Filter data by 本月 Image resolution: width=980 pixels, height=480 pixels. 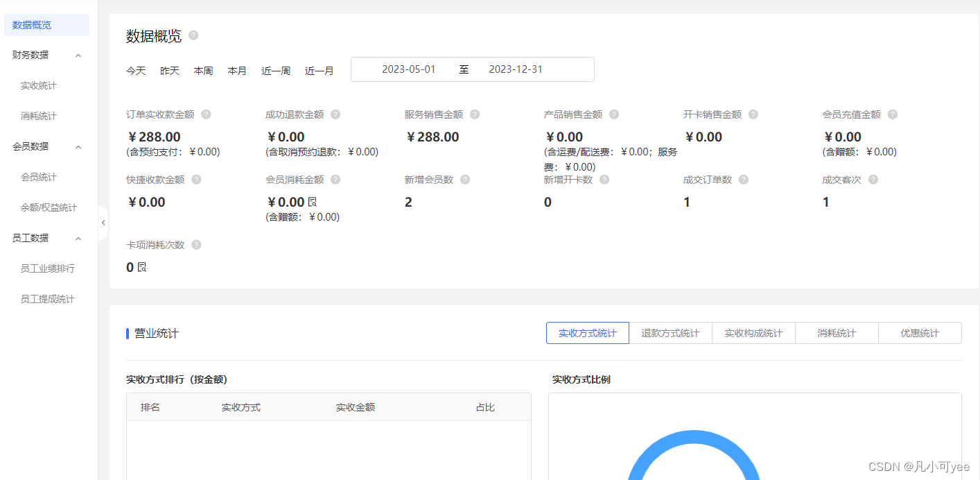click(x=238, y=71)
